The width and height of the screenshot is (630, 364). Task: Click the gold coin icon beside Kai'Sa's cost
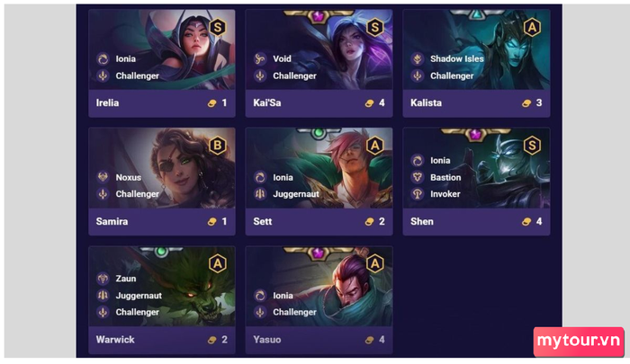coord(369,103)
